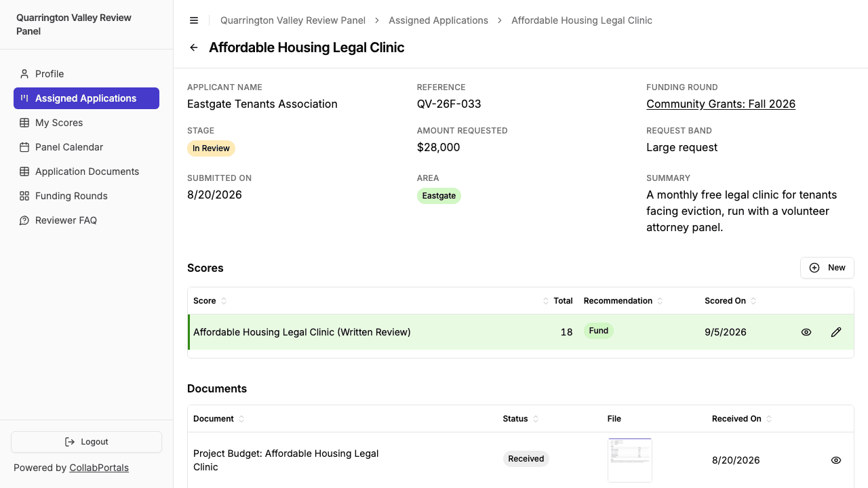Image resolution: width=868 pixels, height=488 pixels.
Task: Open the Community Grants: Fall 2026 link
Action: (721, 104)
